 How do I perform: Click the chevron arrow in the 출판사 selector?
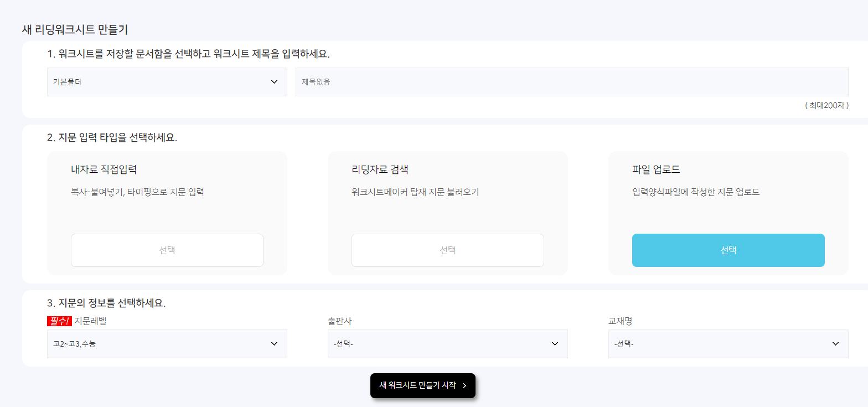tap(555, 344)
